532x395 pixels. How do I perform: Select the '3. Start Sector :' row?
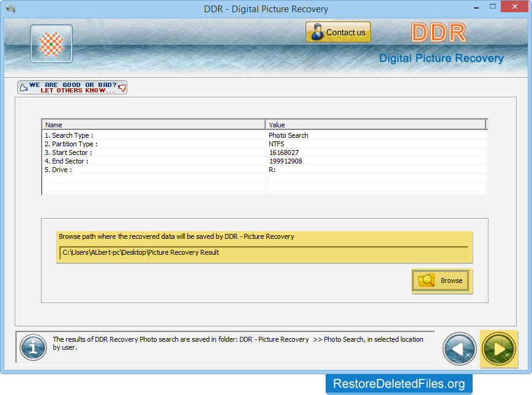coord(264,152)
